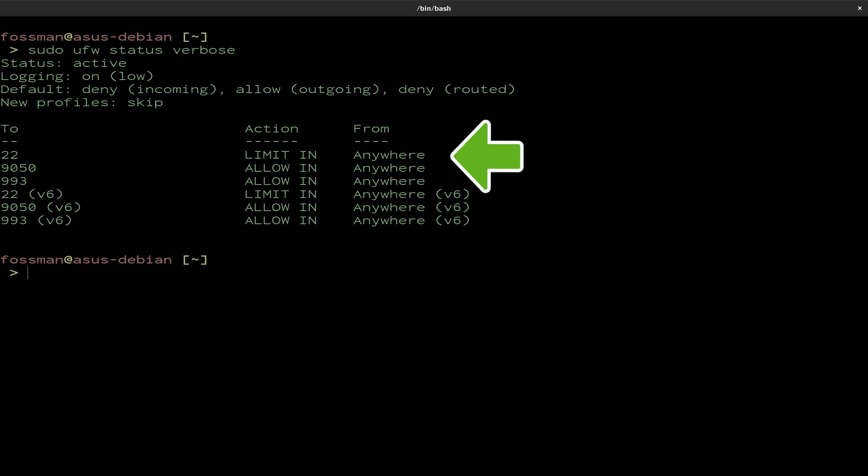Click the 'To' column header
The height and width of the screenshot is (476, 868).
pyautogui.click(x=9, y=129)
